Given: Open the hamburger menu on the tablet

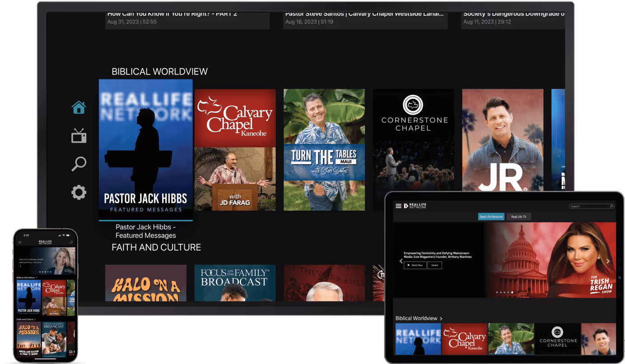Looking at the screenshot, I should [x=398, y=206].
